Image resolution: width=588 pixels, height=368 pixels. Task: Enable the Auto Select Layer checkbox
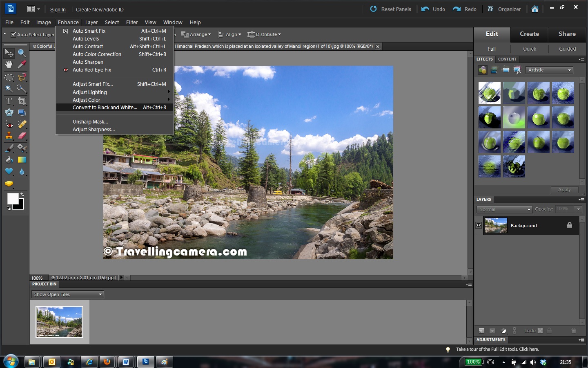coord(13,34)
